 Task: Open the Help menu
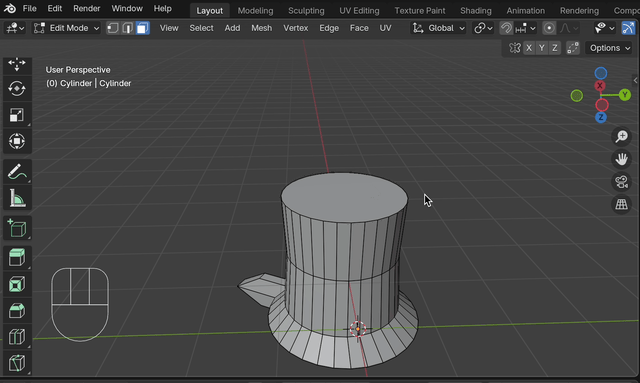(162, 8)
